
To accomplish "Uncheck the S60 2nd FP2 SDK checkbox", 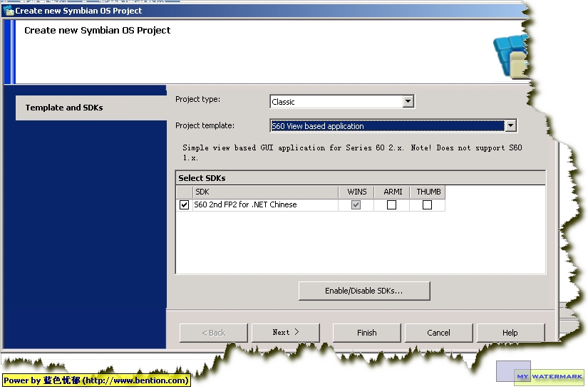I will (184, 204).
